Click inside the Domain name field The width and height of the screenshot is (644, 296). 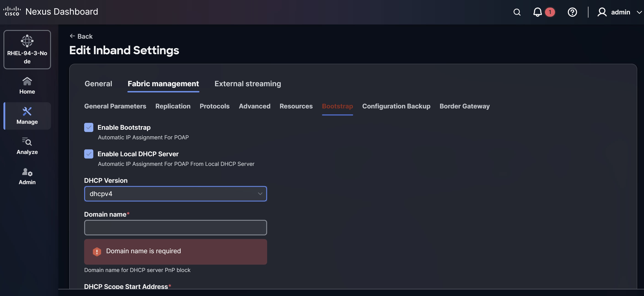[x=175, y=228]
